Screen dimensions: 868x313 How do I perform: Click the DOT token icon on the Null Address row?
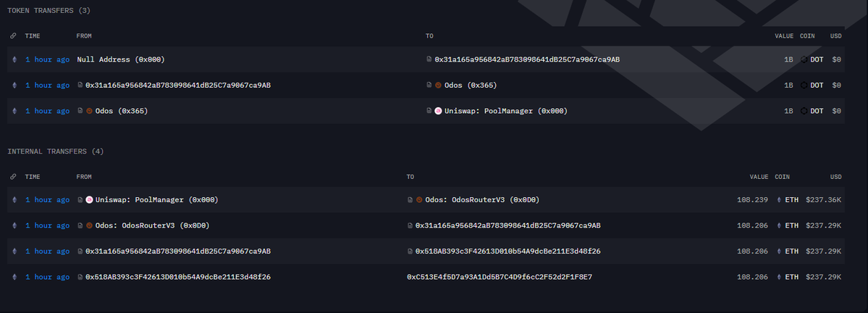pyautogui.click(x=804, y=59)
